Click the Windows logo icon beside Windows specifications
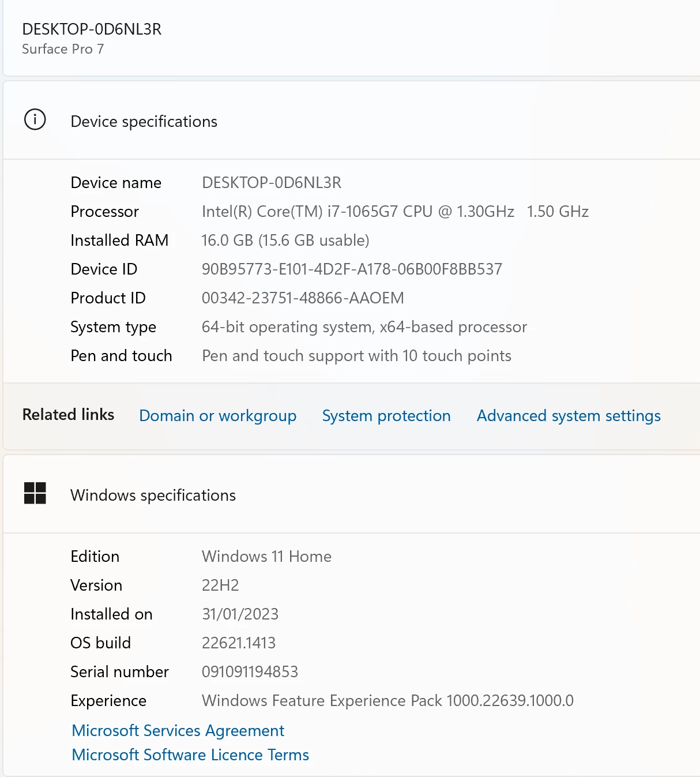 click(x=35, y=493)
